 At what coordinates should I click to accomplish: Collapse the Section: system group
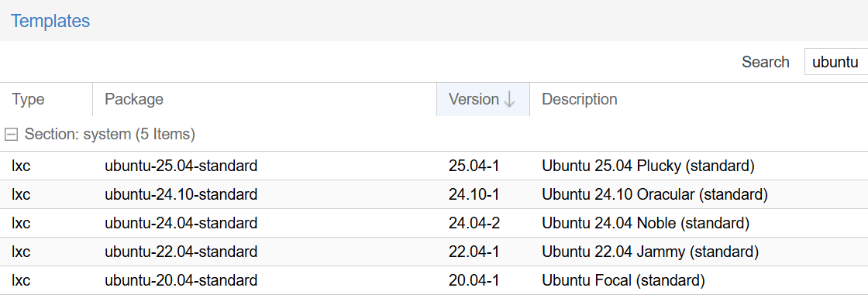(x=11, y=134)
